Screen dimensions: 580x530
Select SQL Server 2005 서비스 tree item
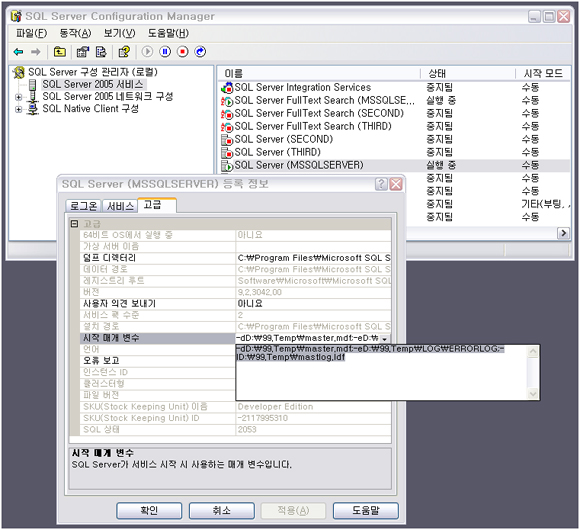click(92, 84)
